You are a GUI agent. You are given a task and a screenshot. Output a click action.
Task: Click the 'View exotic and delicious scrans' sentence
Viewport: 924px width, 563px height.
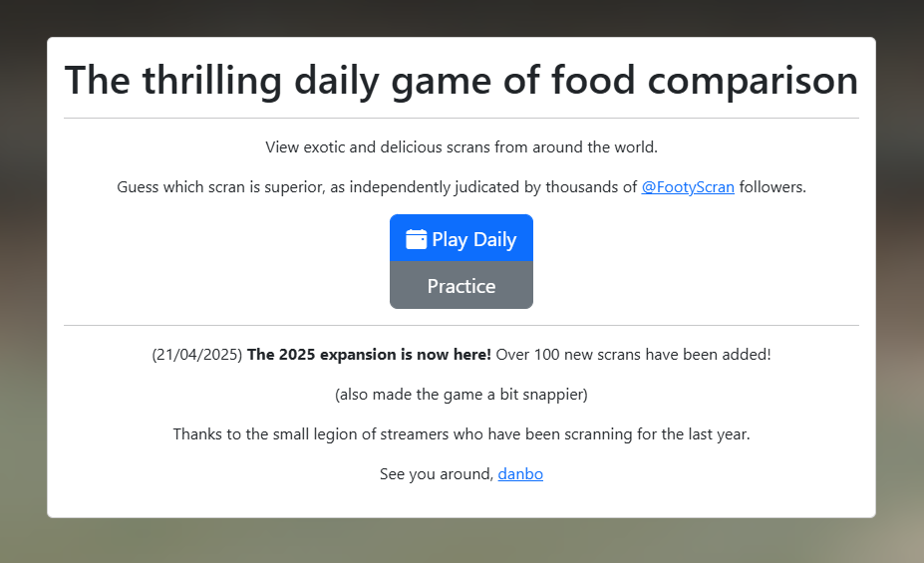pos(462,147)
